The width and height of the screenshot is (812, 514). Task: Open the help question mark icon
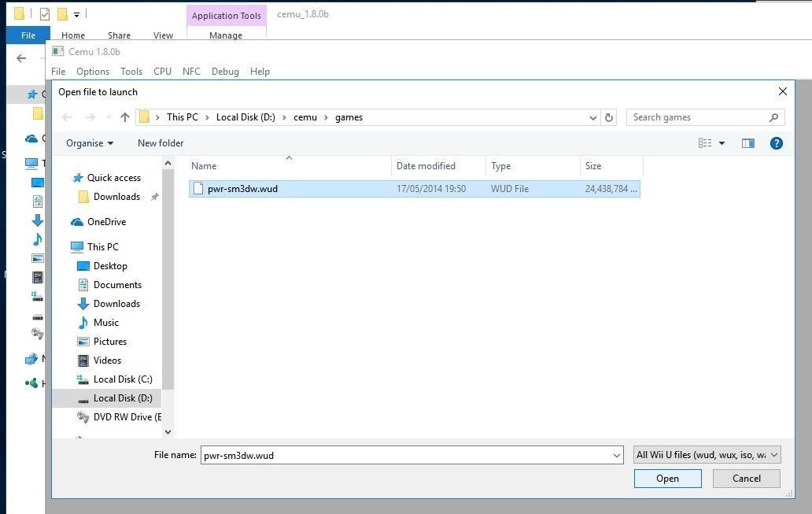776,143
